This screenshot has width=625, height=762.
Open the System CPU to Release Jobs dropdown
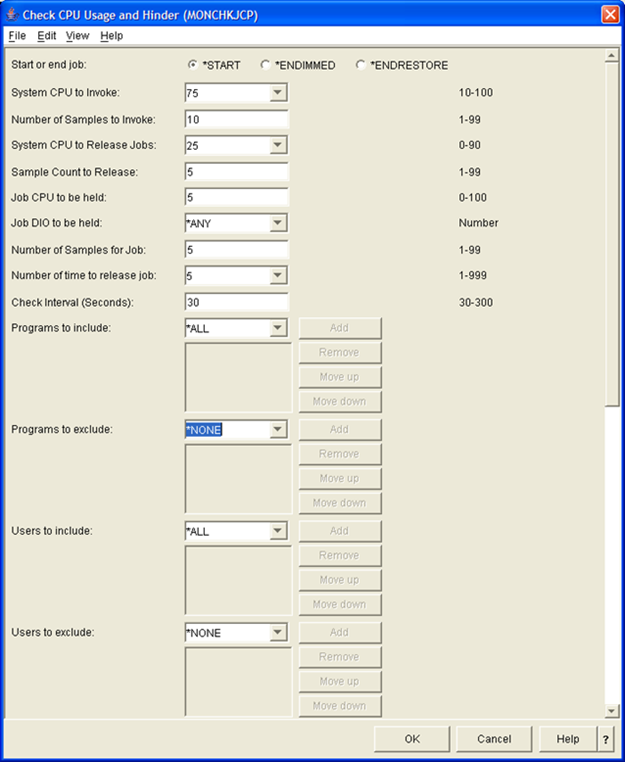(278, 146)
